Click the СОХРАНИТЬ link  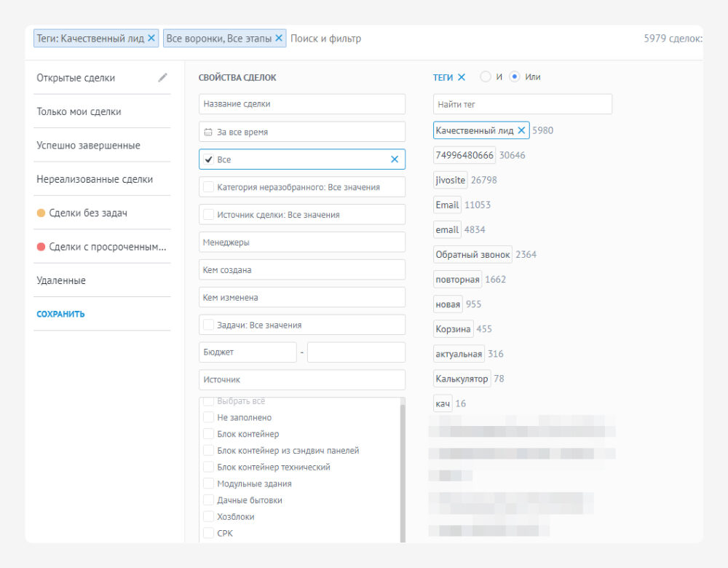[60, 315]
